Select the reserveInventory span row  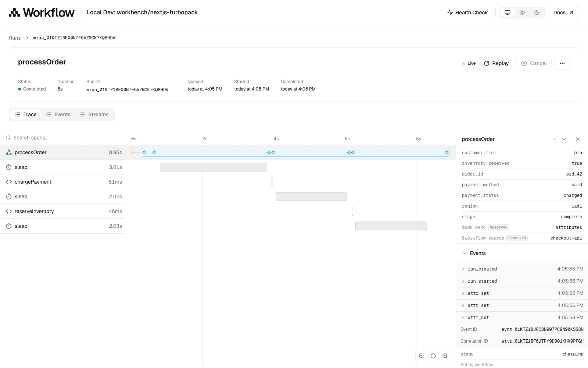click(x=62, y=211)
